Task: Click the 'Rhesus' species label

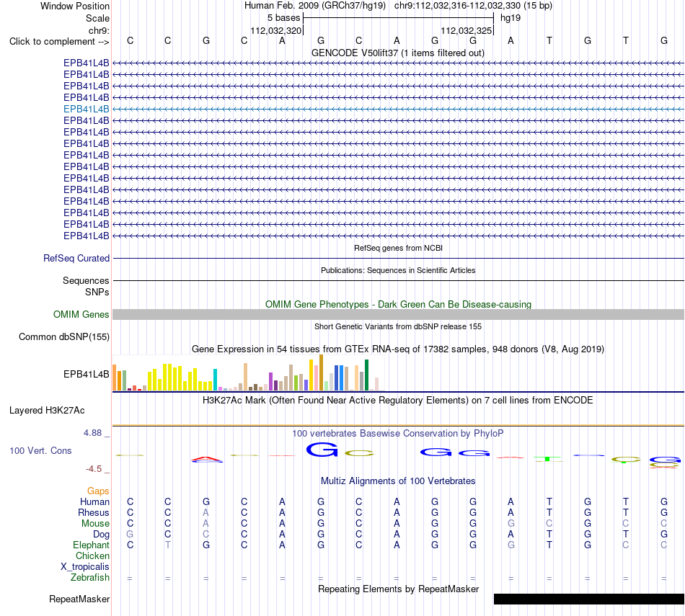Action: coord(94,512)
